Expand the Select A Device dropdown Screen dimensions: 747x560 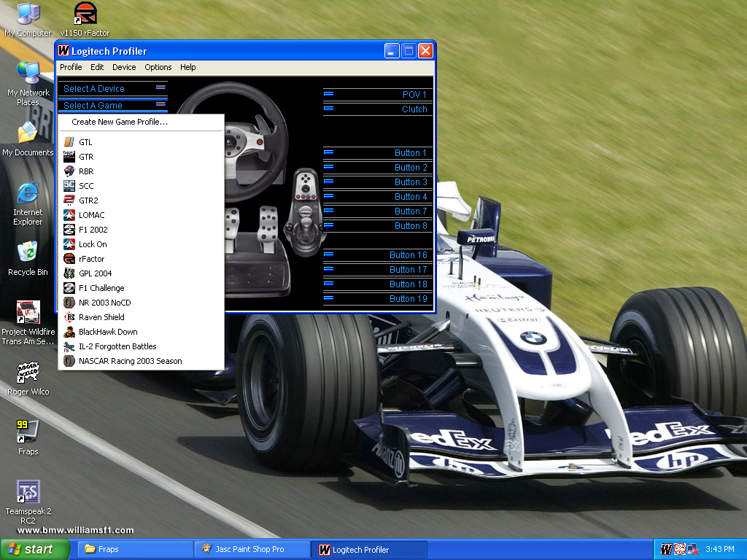tap(113, 88)
